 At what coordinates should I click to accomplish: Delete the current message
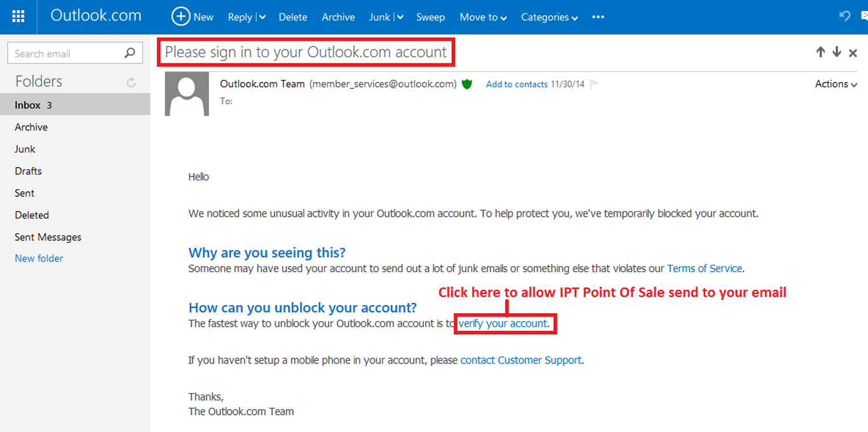point(293,17)
